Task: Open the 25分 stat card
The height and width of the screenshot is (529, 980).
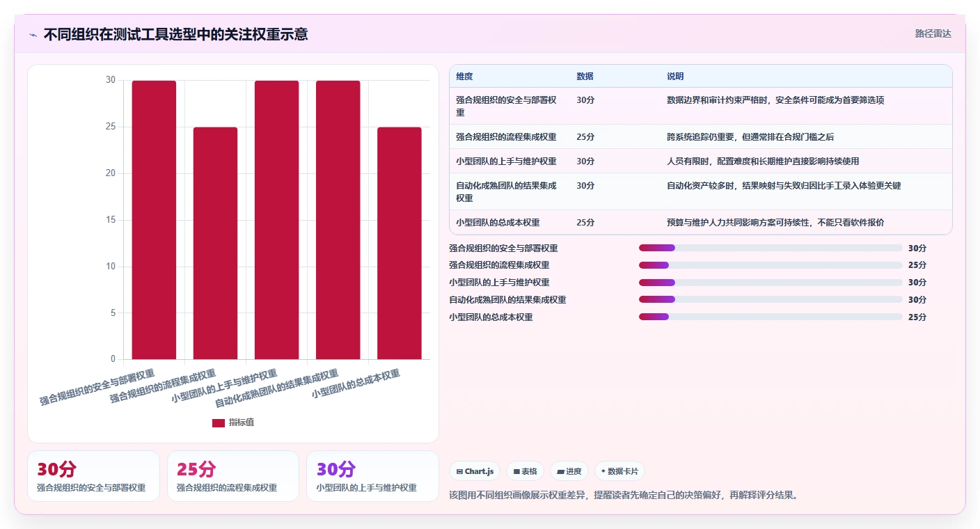Action: coord(233,476)
